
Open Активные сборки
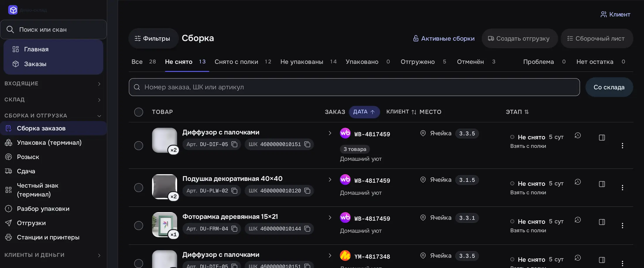(444, 38)
